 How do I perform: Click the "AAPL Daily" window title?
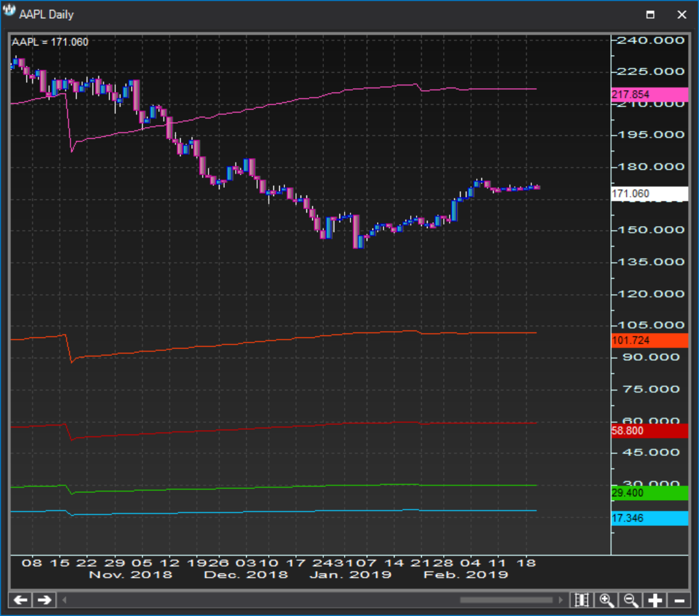click(47, 15)
